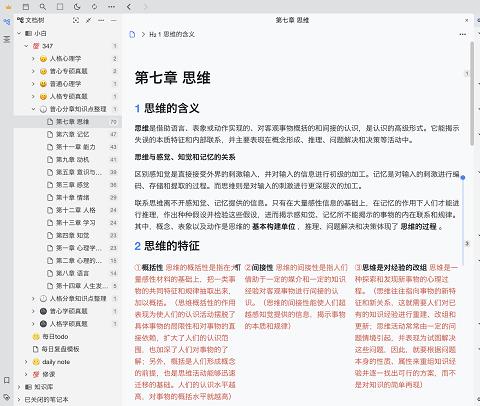Minimize the file tree panel
This screenshot has width=480, height=406.
point(114,20)
